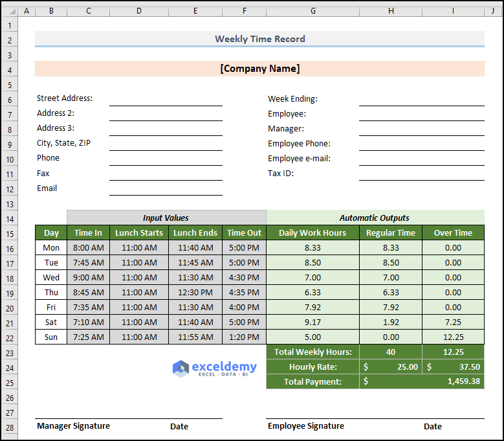The height and width of the screenshot is (441, 504).
Task: Select Friday's Time In 7:35 AM cell
Action: click(89, 307)
